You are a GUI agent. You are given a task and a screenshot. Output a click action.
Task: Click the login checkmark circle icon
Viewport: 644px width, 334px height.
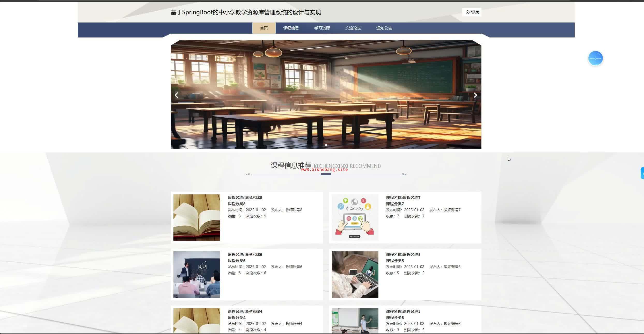click(467, 12)
